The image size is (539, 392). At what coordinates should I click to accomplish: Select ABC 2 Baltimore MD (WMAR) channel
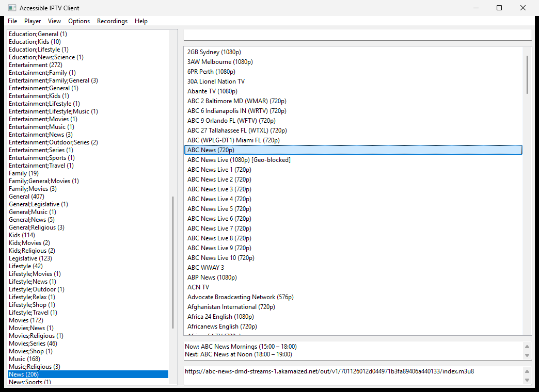(x=353, y=101)
